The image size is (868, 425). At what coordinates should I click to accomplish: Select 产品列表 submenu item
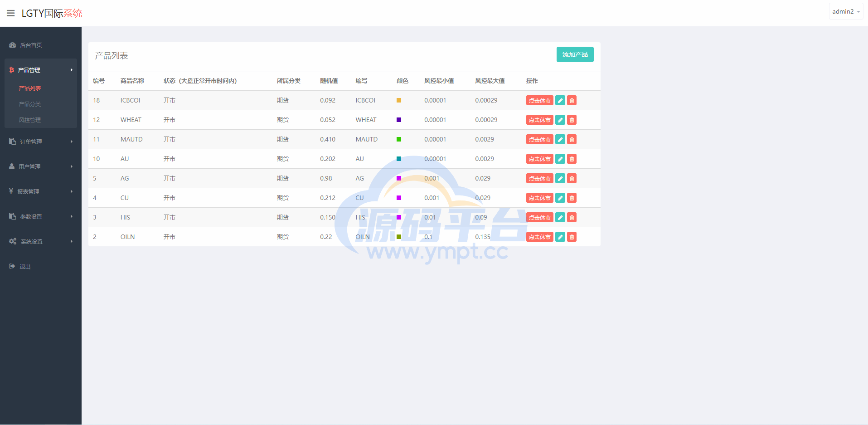[x=30, y=88]
